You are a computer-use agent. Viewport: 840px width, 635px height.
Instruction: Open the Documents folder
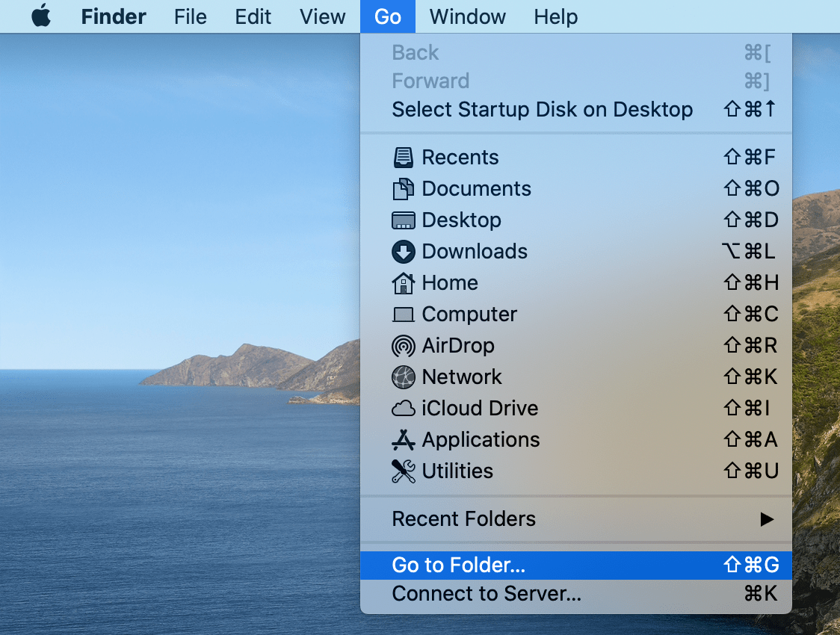[476, 188]
